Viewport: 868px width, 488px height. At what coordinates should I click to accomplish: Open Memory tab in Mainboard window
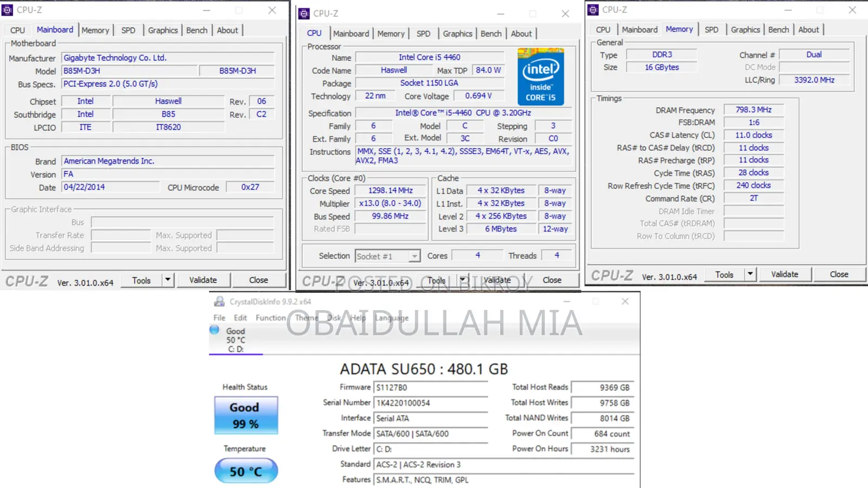point(95,30)
